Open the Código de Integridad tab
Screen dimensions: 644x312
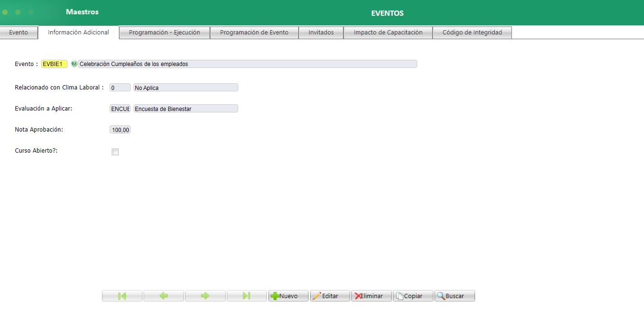(x=472, y=33)
